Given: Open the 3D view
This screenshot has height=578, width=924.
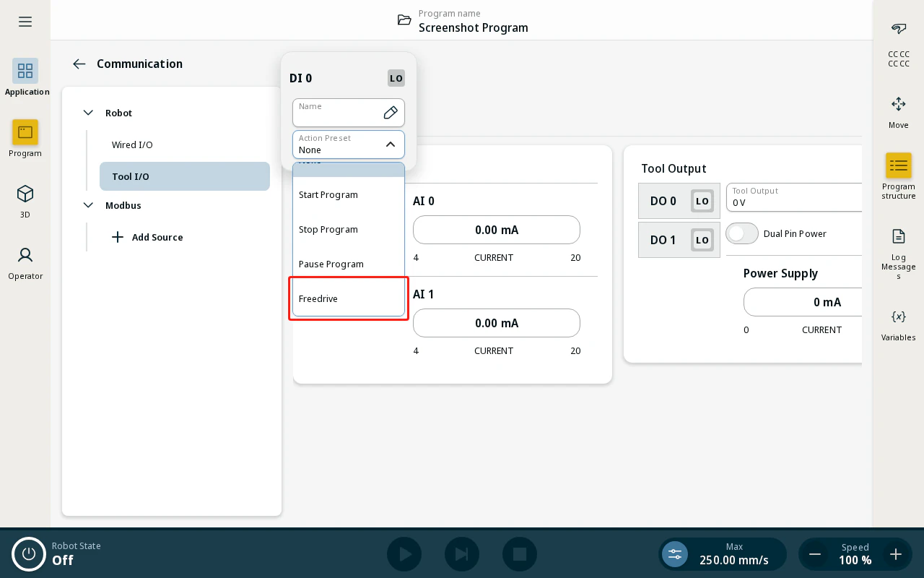Looking at the screenshot, I should point(25,200).
